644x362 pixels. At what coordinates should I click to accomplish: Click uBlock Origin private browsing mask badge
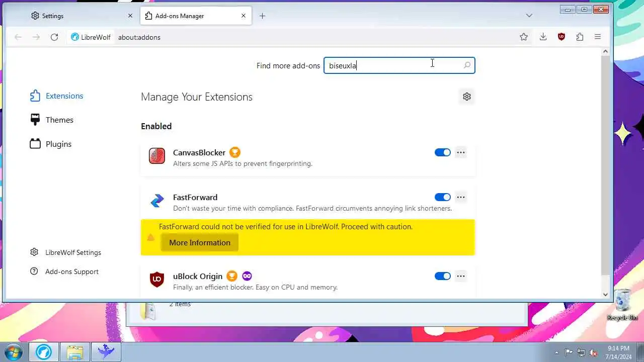pyautogui.click(x=247, y=276)
